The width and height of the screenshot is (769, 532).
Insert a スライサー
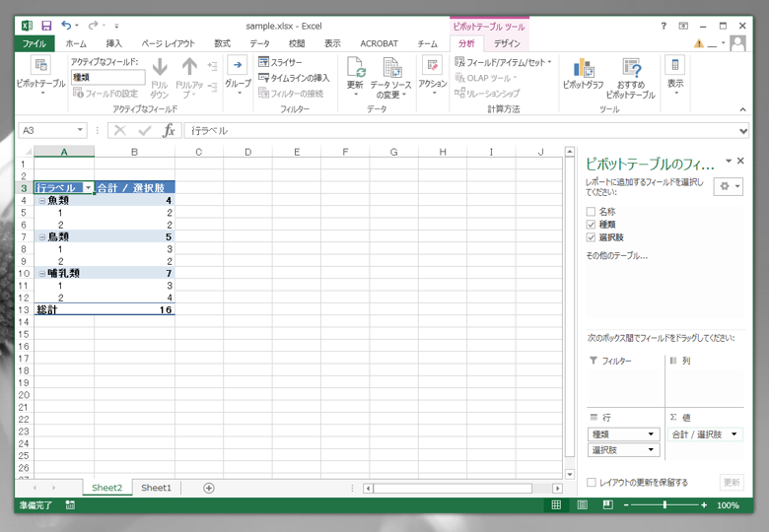pos(281,62)
